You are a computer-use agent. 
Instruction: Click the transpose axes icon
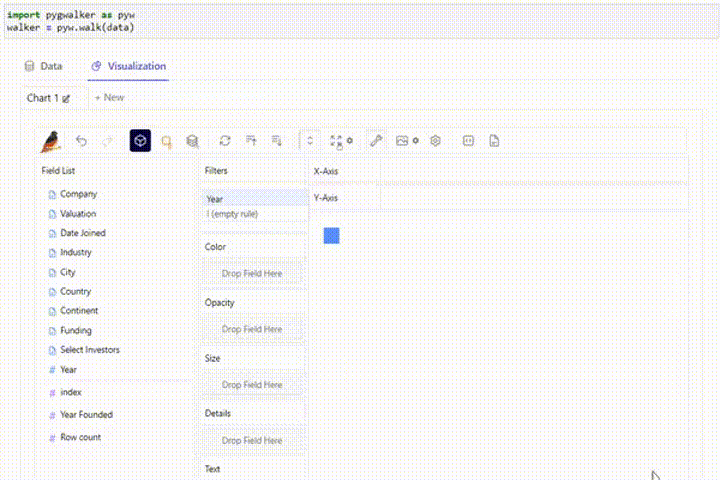[225, 141]
